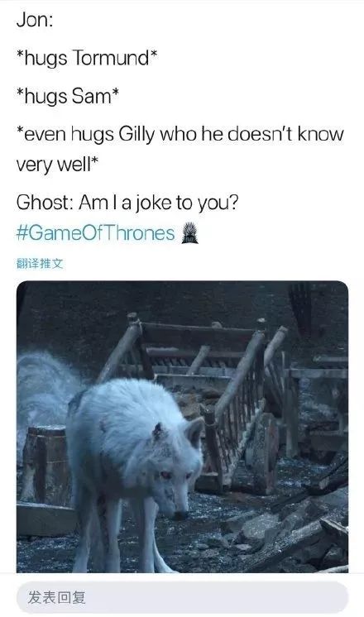Open the attached Ghost direwolf photo
364x617 pixels.
(x=182, y=427)
